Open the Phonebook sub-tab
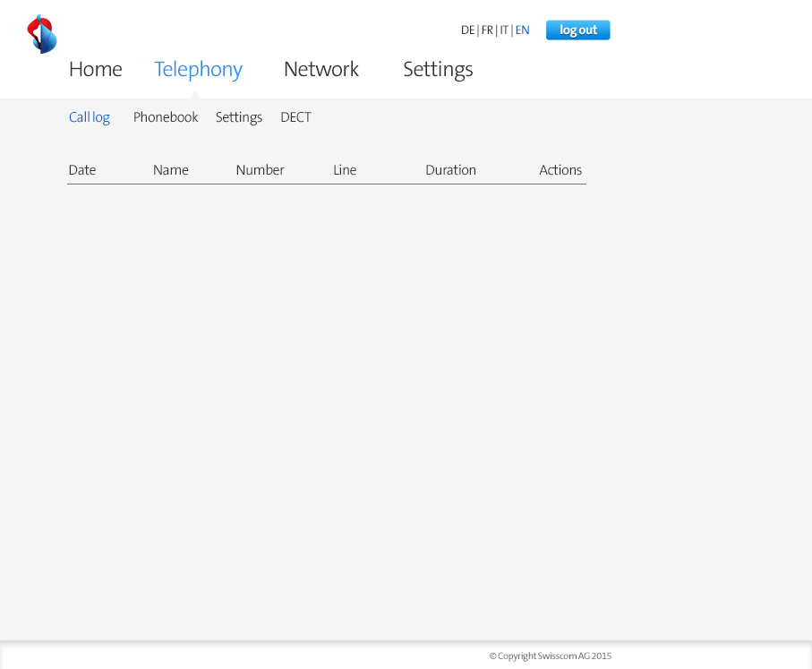This screenshot has width=812, height=669. point(166,117)
